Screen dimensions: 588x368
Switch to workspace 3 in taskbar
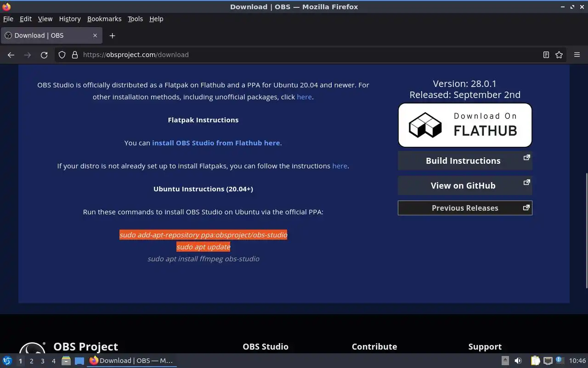coord(42,361)
